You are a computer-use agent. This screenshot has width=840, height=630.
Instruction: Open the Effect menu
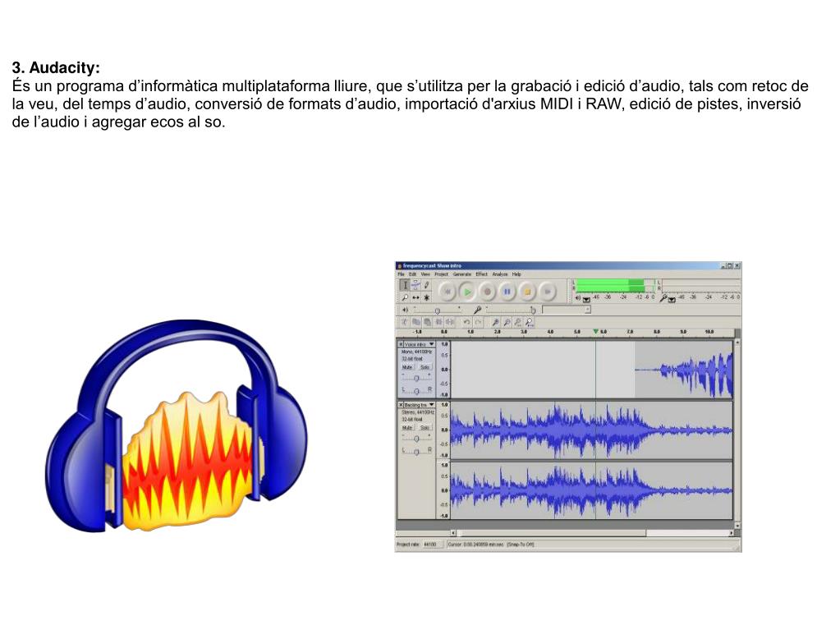pyautogui.click(x=482, y=274)
